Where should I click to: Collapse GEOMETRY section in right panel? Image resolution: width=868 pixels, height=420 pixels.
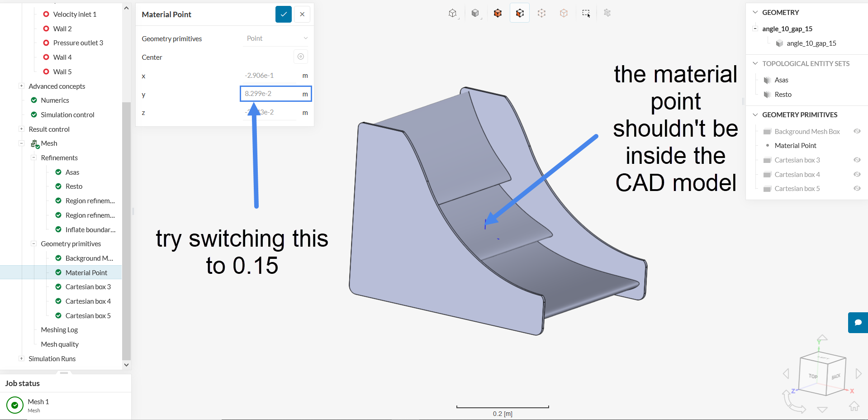(755, 12)
